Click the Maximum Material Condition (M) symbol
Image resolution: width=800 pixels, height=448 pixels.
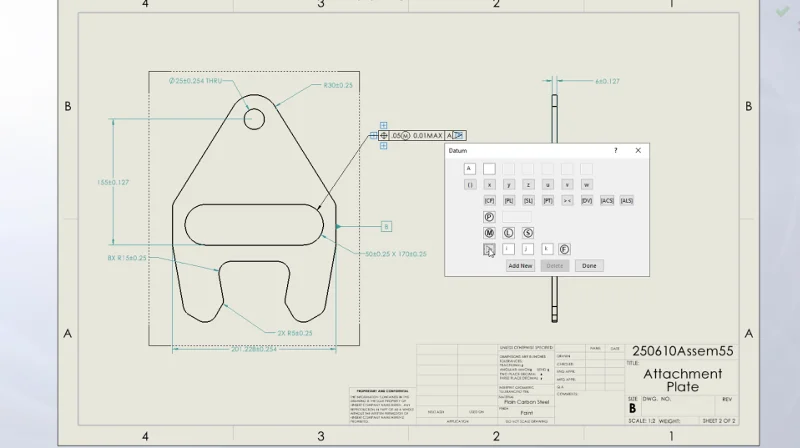(x=489, y=233)
